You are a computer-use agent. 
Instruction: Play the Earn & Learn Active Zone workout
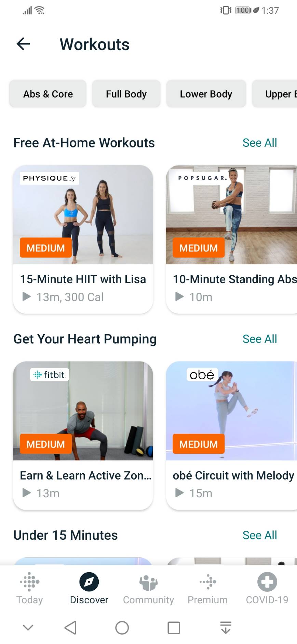pyautogui.click(x=27, y=493)
